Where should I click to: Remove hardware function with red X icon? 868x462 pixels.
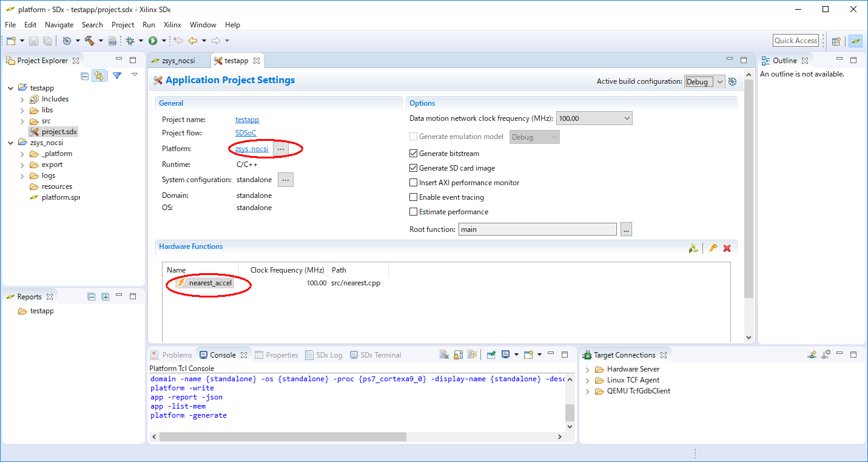coord(727,248)
